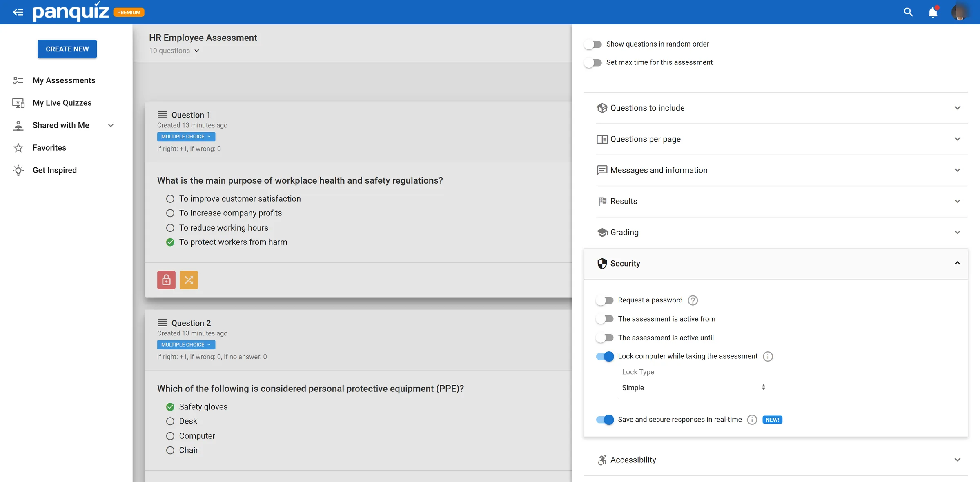The width and height of the screenshot is (980, 482).
Task: Click Question 2 drag handle icon
Action: [x=162, y=323]
